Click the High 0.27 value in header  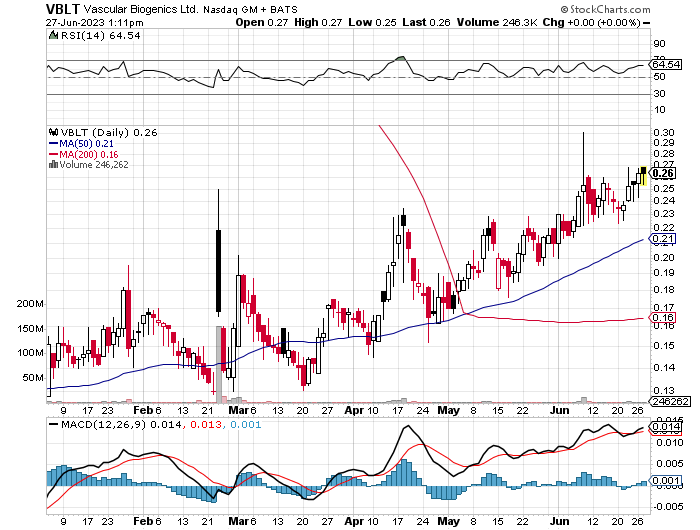[318, 22]
